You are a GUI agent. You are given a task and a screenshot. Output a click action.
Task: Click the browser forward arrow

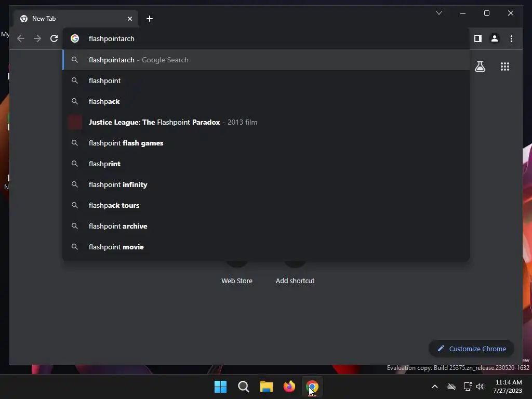[x=37, y=38]
